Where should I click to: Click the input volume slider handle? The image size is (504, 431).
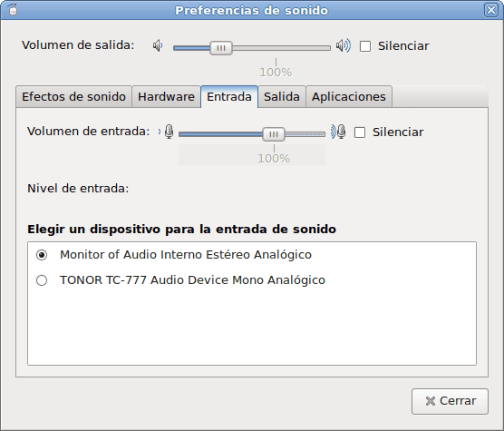274,134
